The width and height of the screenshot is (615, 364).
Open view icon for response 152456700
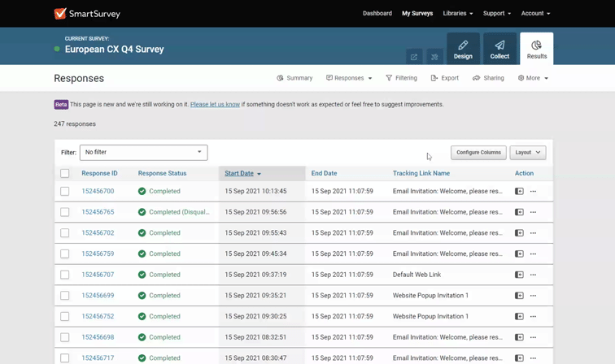(519, 192)
